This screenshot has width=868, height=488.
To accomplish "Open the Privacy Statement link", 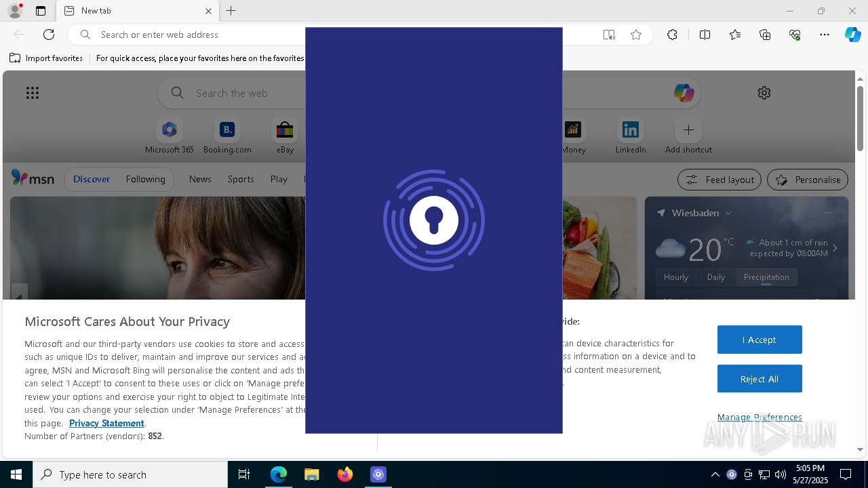I will pyautogui.click(x=106, y=423).
